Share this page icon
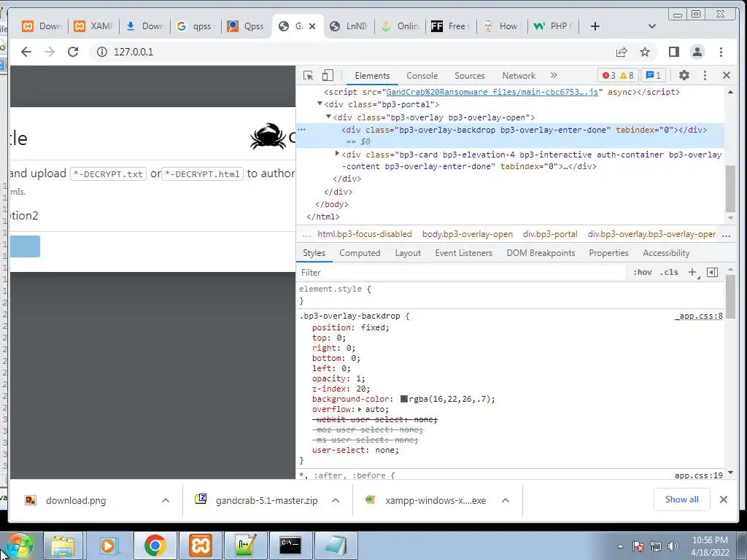The image size is (747, 560). [x=622, y=52]
